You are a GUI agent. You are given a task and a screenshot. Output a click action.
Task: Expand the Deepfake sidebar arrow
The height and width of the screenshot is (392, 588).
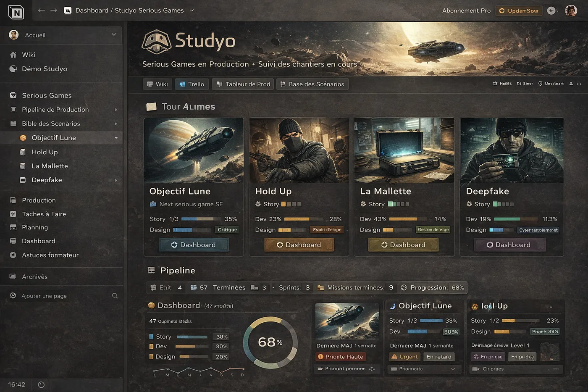click(116, 180)
